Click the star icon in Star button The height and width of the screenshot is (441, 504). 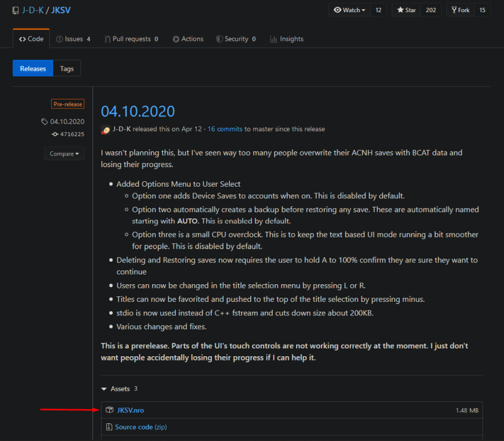click(x=400, y=10)
